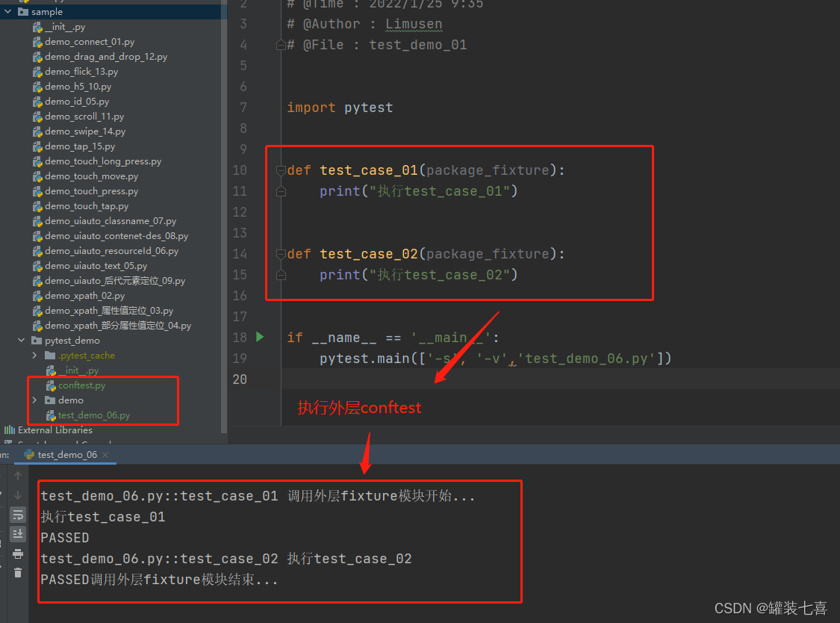840x623 pixels.
Task: Toggle soft-wrap in Run console
Action: 18,515
